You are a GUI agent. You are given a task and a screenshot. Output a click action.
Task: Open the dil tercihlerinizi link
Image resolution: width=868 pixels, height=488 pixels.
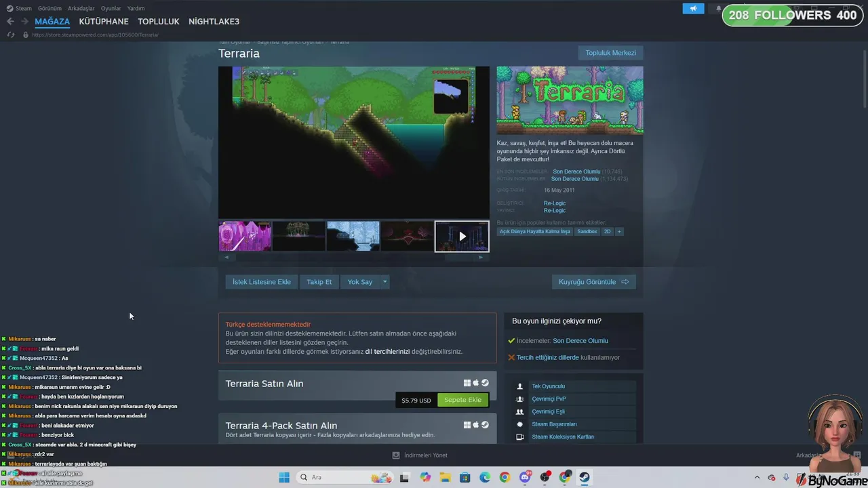[x=387, y=352]
